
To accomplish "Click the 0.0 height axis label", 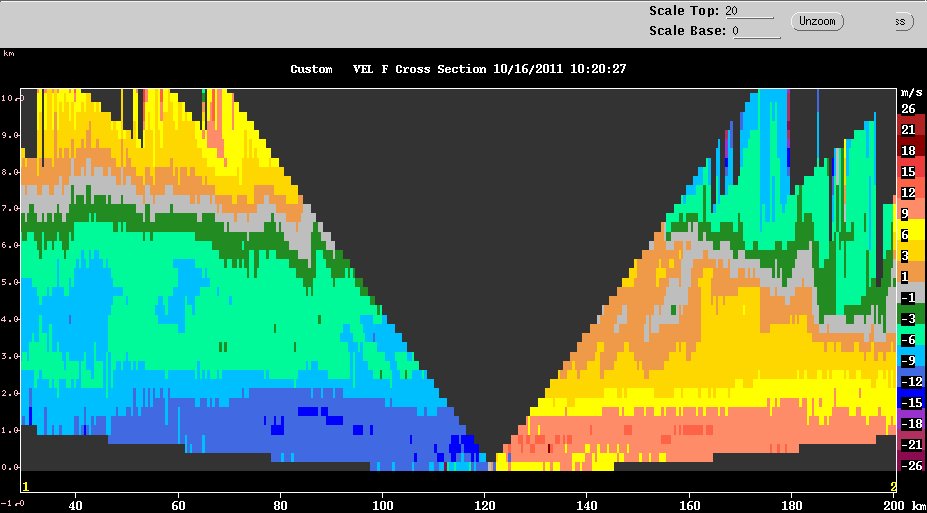I will 12,467.
